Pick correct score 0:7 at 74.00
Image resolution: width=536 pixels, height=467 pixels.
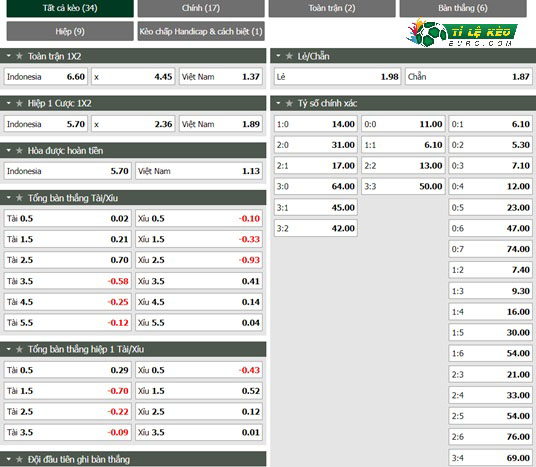[491, 249]
